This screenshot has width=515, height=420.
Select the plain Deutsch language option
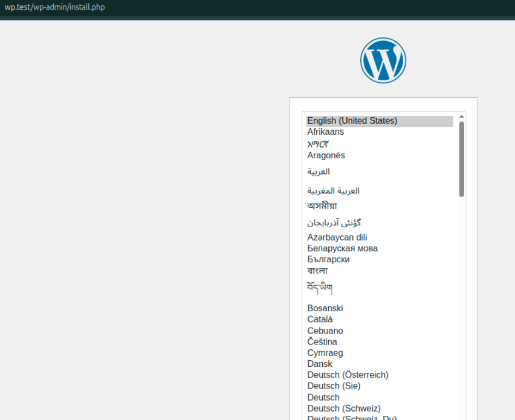(x=323, y=397)
